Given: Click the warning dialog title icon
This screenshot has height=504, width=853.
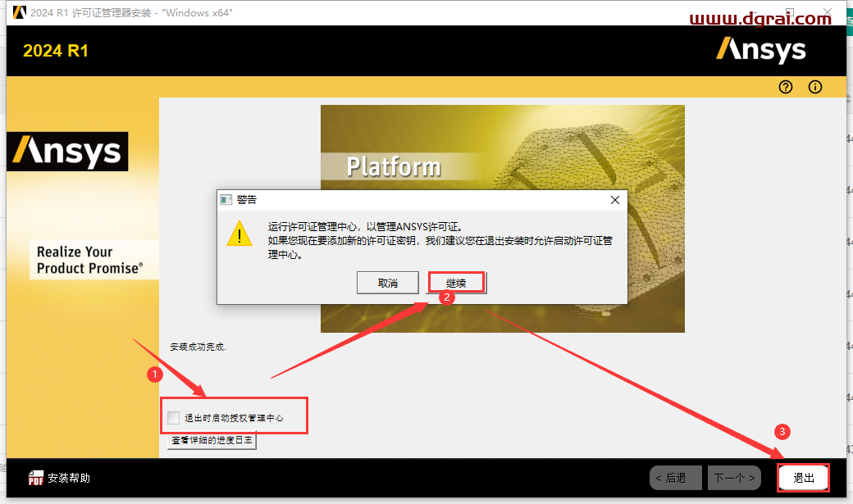Looking at the screenshot, I should pos(226,199).
